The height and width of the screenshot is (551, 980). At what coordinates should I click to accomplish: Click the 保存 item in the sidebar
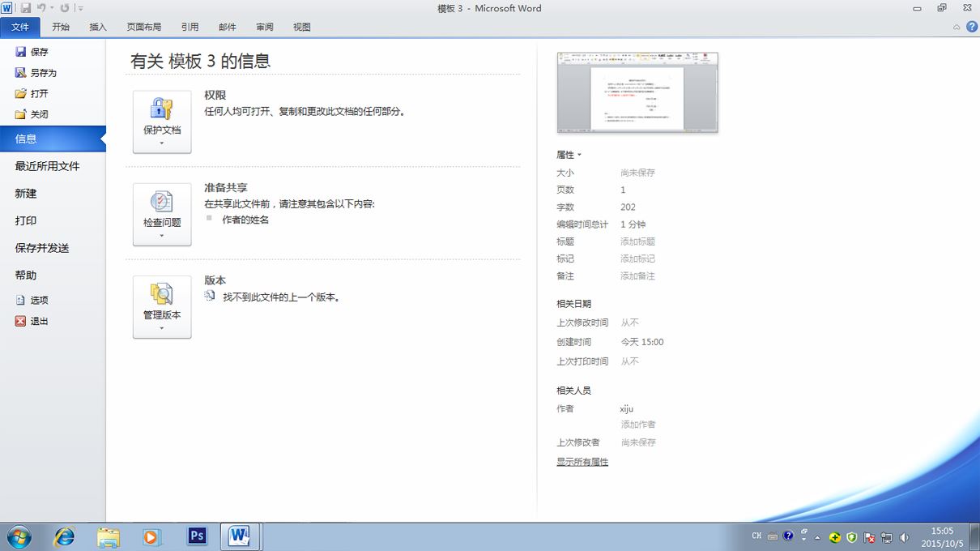tap(32, 51)
